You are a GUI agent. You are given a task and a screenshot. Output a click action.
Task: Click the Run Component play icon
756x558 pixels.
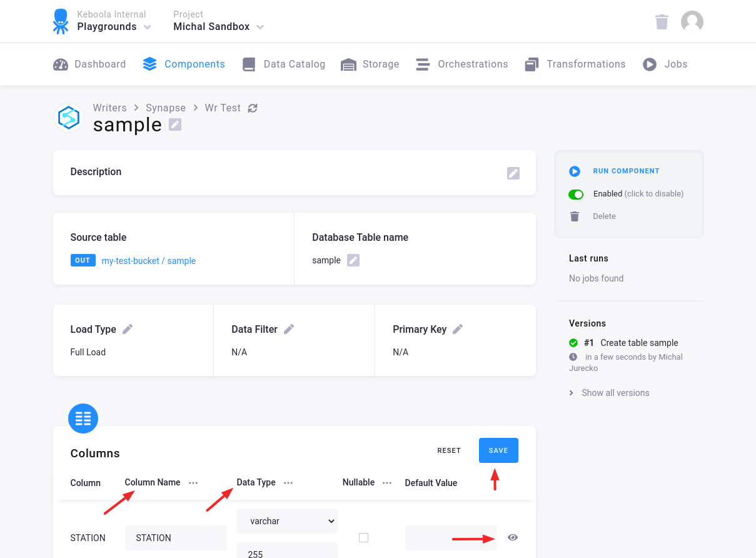[x=575, y=171]
